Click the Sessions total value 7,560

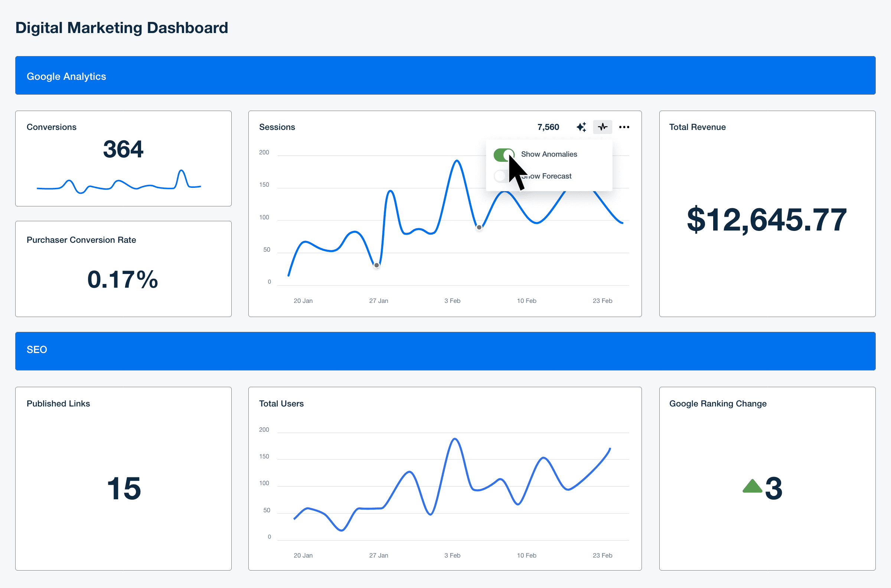coord(548,127)
